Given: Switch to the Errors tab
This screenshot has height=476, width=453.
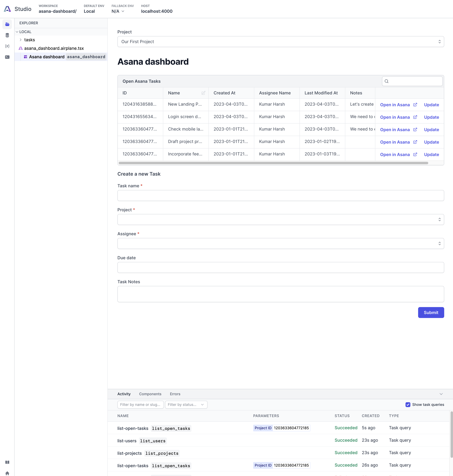Looking at the screenshot, I should [x=175, y=394].
